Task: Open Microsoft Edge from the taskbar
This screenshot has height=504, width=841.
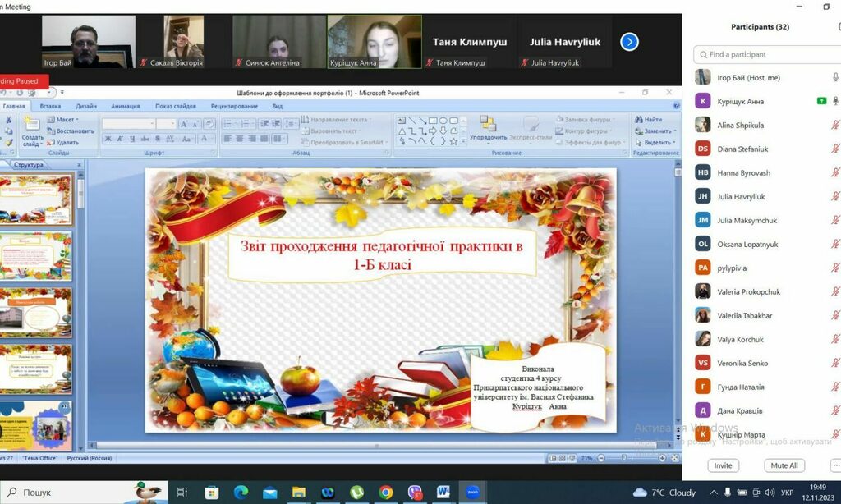Action: click(x=241, y=493)
